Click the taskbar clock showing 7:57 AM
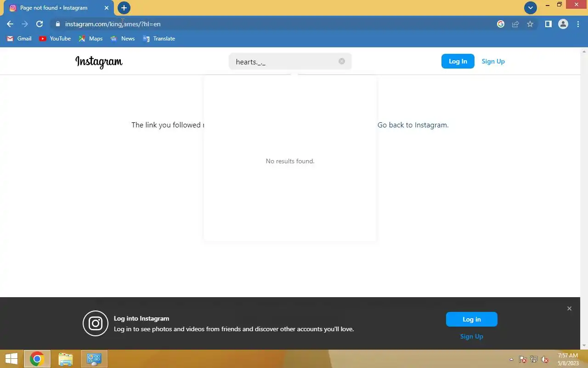 pyautogui.click(x=568, y=359)
